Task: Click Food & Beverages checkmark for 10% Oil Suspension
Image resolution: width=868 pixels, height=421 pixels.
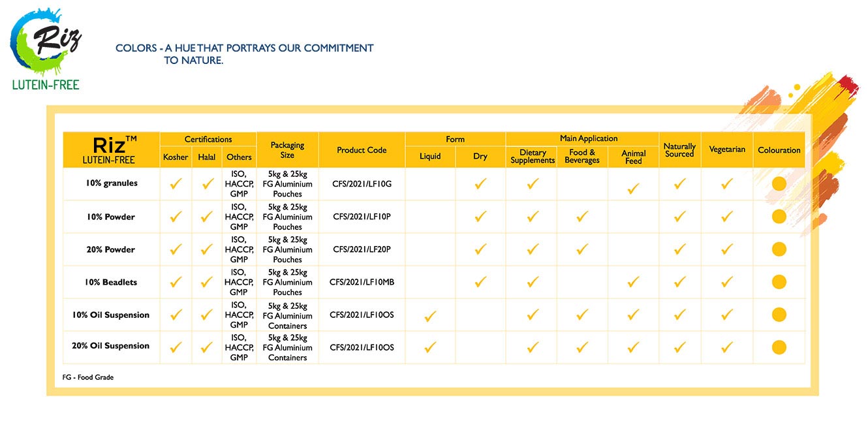Action: pos(582,315)
